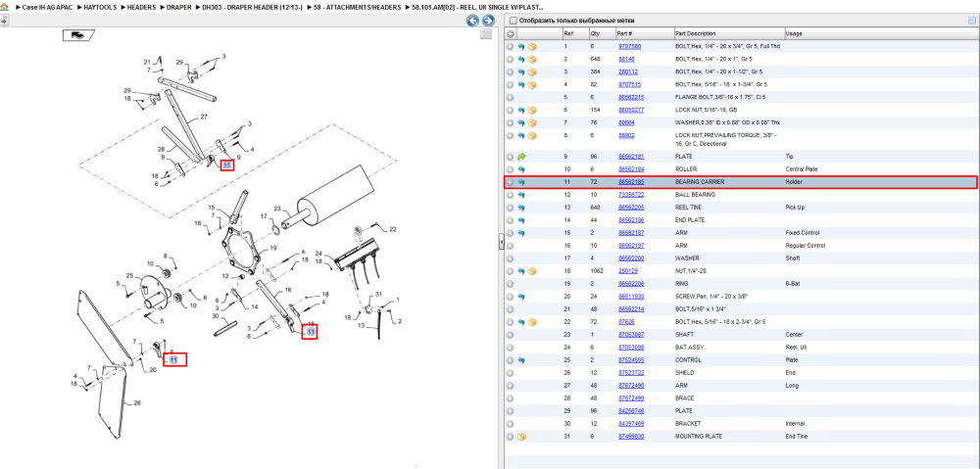Click callout 26 on the end shield
The height and width of the screenshot is (469, 980).
point(137,403)
